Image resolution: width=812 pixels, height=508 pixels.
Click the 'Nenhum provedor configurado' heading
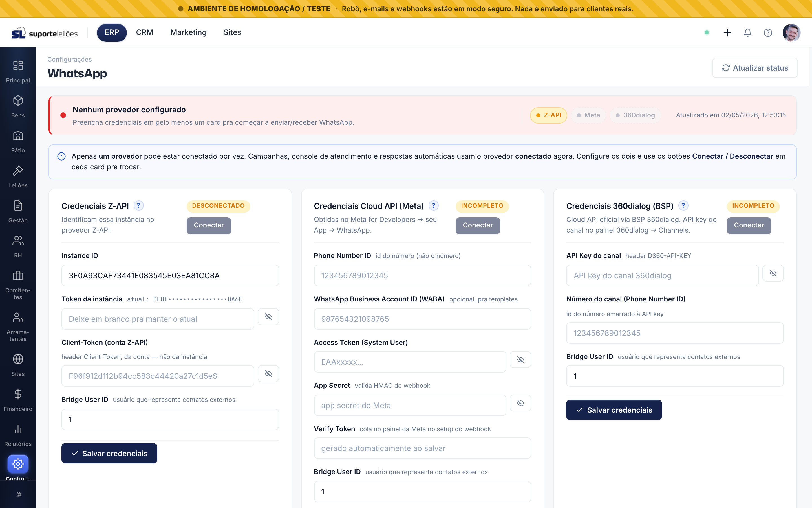click(x=129, y=110)
